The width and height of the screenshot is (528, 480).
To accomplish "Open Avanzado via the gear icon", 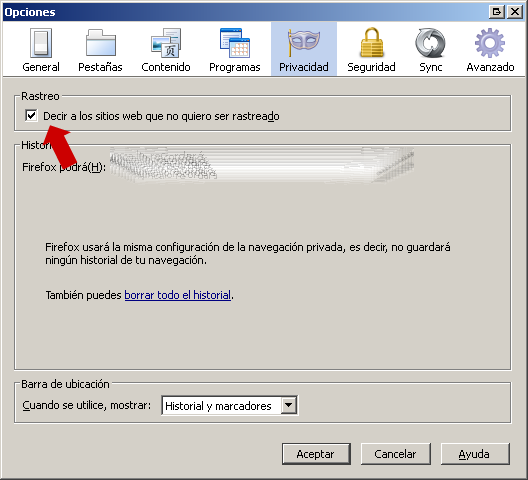I will click(490, 43).
